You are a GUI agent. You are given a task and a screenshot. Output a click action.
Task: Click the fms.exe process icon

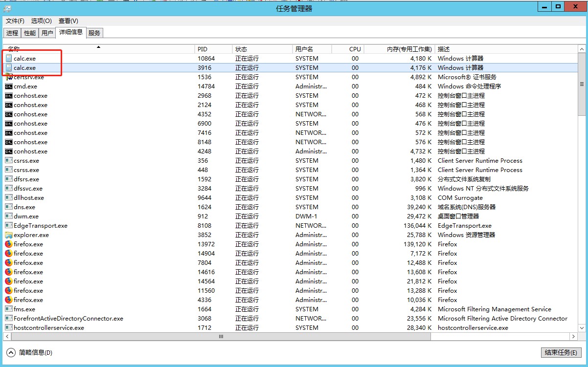click(x=9, y=309)
